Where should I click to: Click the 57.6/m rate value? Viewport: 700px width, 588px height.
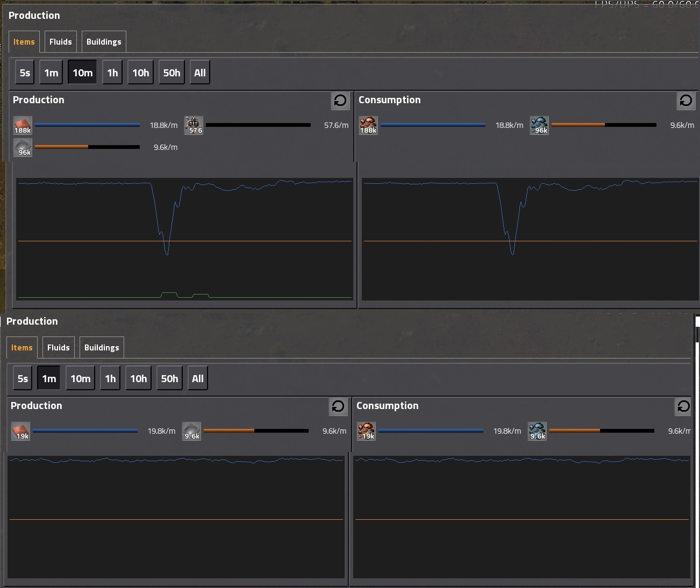pos(336,125)
